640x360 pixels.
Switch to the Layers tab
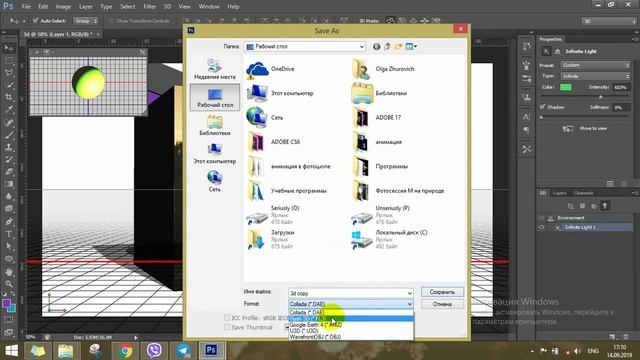coord(560,193)
